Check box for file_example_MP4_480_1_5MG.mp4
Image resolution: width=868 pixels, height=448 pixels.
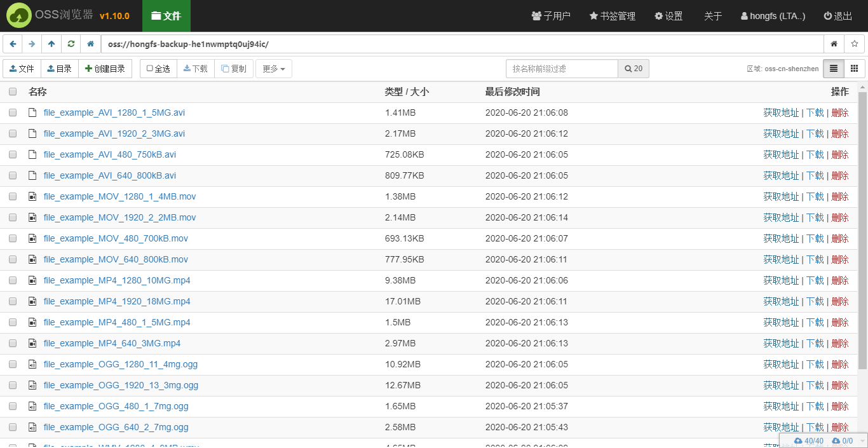(13, 322)
